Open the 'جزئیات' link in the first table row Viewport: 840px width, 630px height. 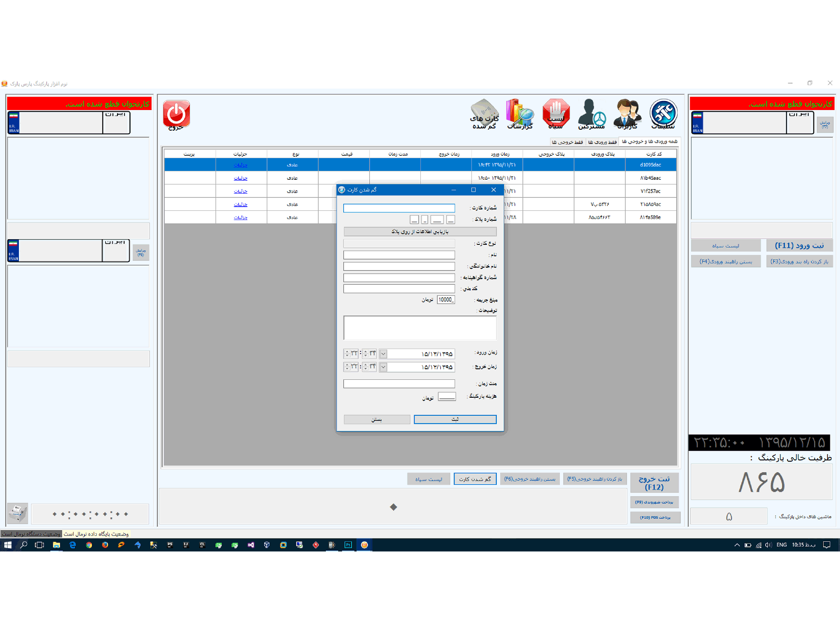(241, 165)
